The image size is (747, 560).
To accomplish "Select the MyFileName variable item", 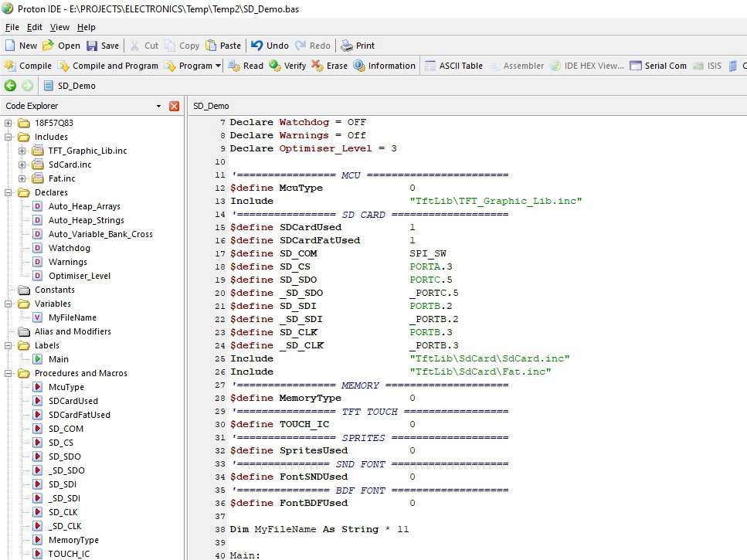I will [73, 317].
